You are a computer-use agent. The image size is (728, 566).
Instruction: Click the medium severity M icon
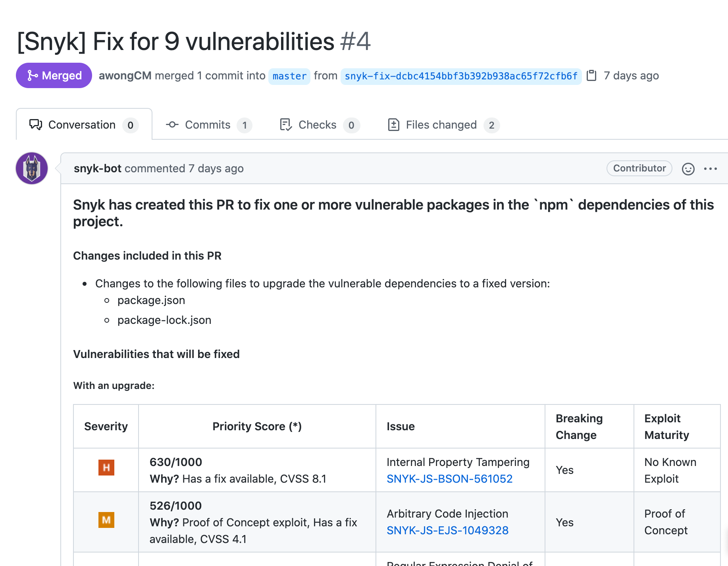click(106, 520)
